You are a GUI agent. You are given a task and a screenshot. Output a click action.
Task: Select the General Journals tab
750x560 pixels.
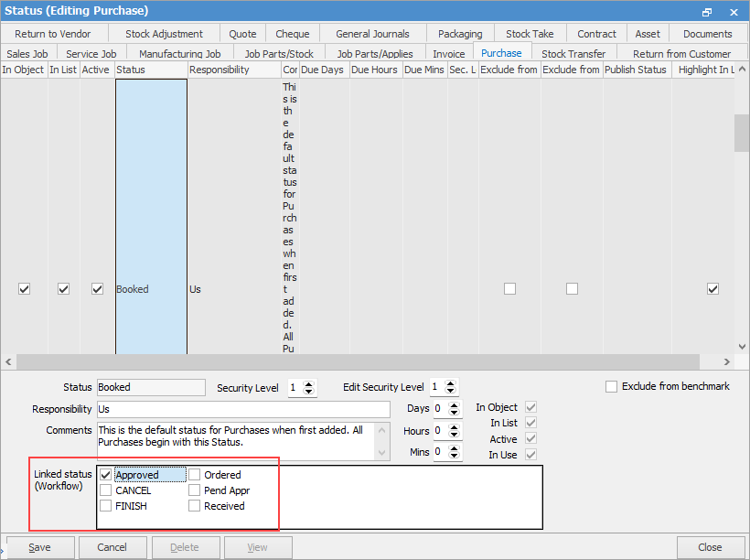[372, 34]
